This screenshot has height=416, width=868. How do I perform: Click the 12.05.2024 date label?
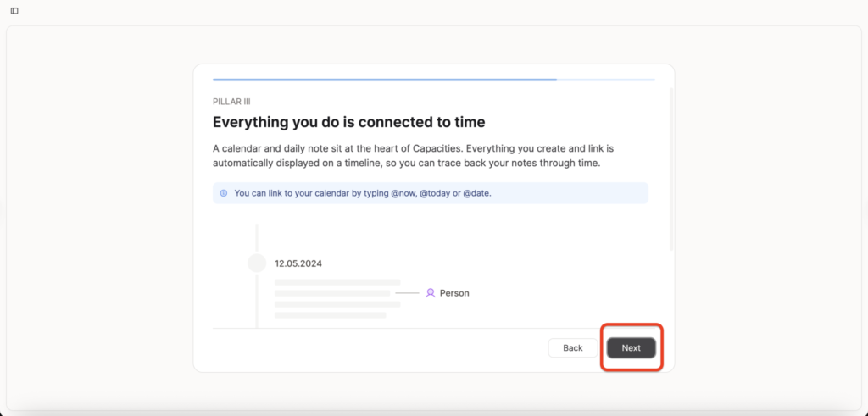(x=298, y=263)
